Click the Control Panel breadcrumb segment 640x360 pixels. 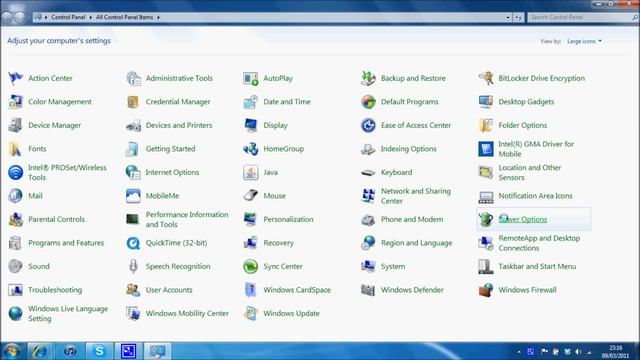click(x=68, y=17)
